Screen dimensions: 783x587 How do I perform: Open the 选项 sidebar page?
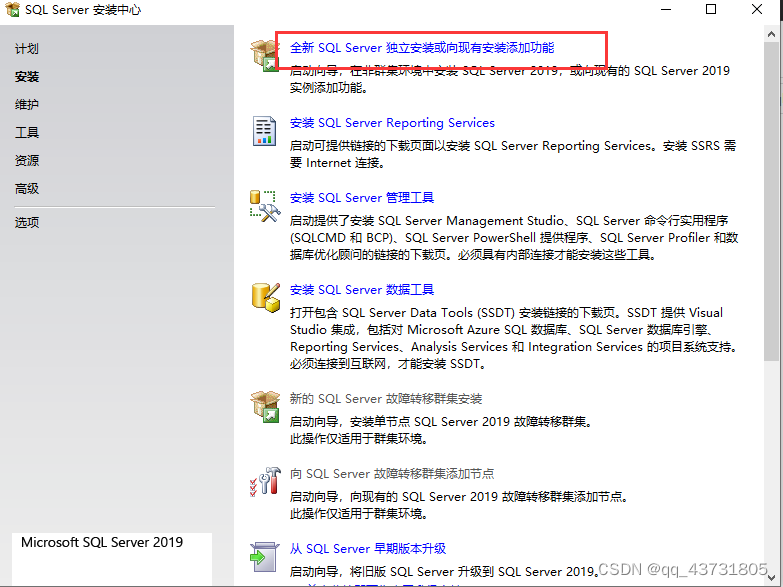(x=27, y=222)
